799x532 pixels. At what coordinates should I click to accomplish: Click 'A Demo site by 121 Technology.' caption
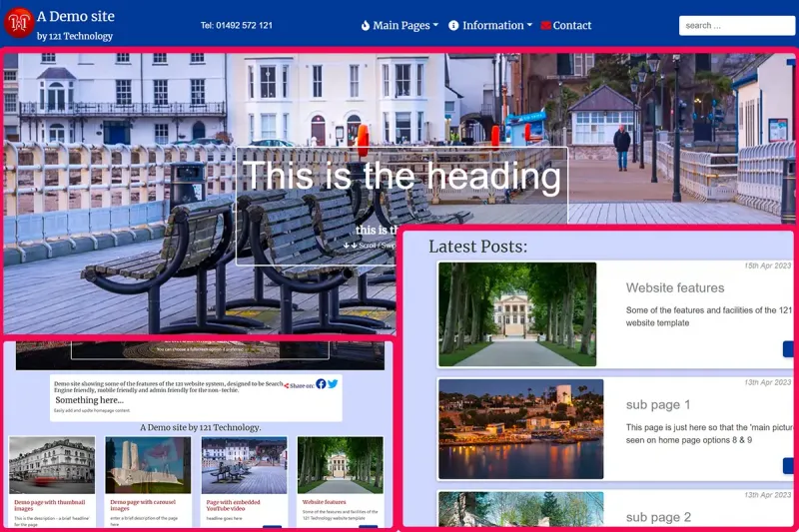[x=201, y=427]
